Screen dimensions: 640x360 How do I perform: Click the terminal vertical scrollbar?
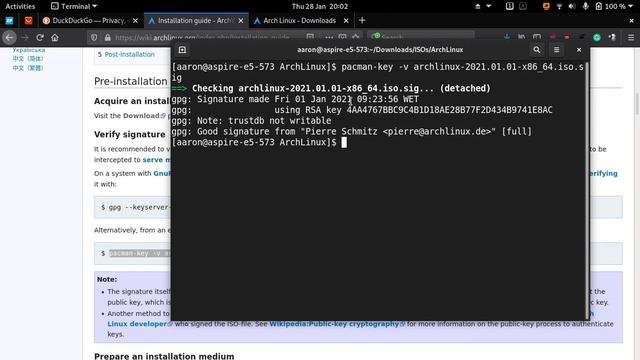[587, 191]
